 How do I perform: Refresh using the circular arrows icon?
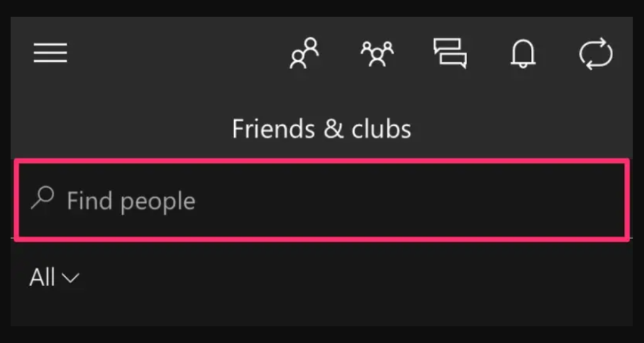coord(596,54)
